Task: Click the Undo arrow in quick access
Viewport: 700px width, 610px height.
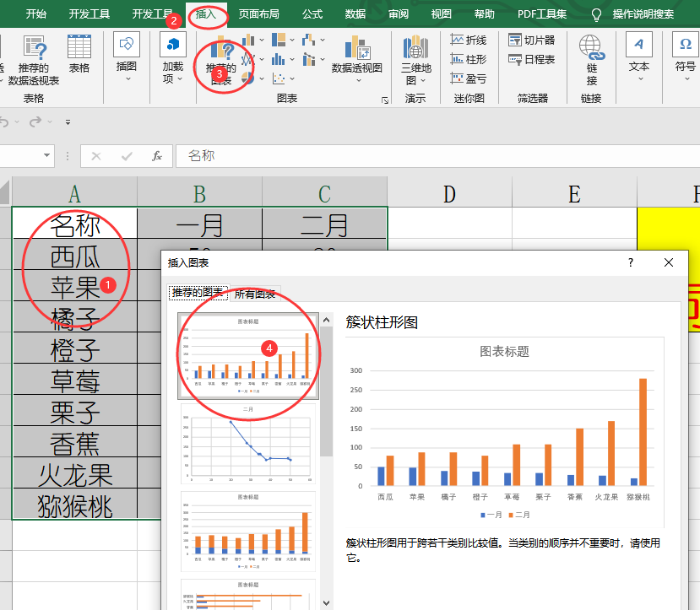Action: [4, 121]
